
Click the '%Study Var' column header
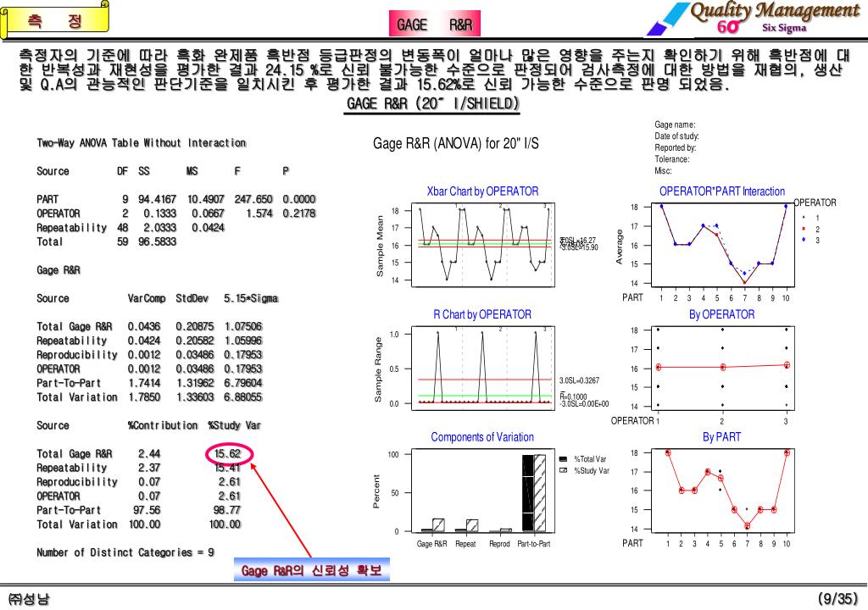point(234,425)
